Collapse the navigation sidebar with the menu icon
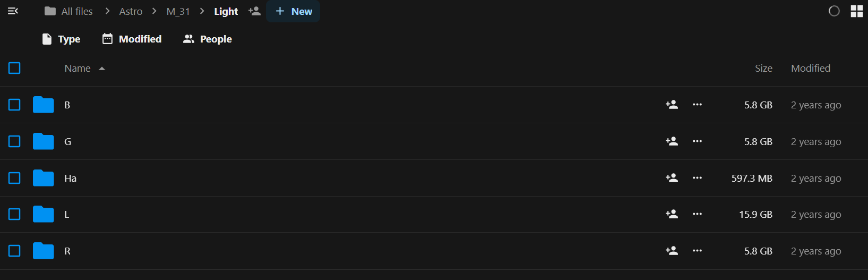Image resolution: width=868 pixels, height=280 pixels. pos(13,11)
